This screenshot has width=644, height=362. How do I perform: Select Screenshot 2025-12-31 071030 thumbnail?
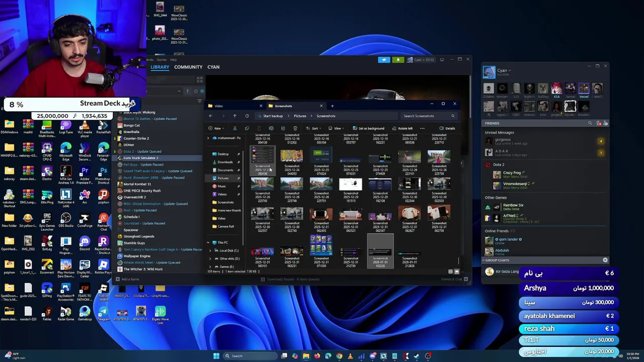(x=321, y=251)
